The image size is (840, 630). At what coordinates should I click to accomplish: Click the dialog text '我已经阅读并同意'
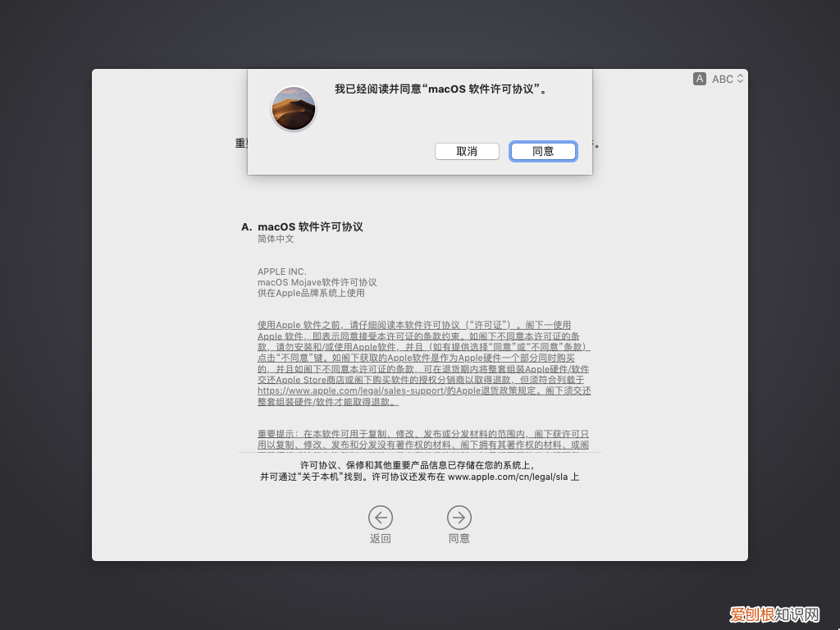(377, 89)
